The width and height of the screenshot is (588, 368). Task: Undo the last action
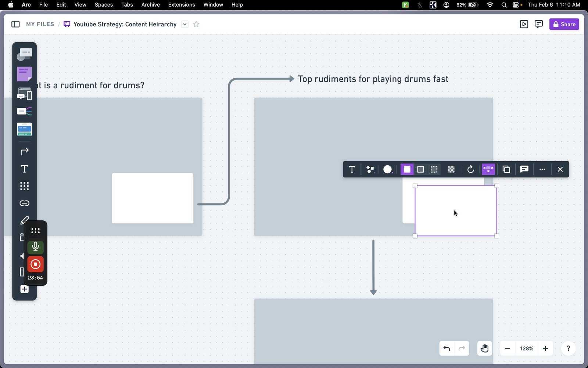point(447,348)
